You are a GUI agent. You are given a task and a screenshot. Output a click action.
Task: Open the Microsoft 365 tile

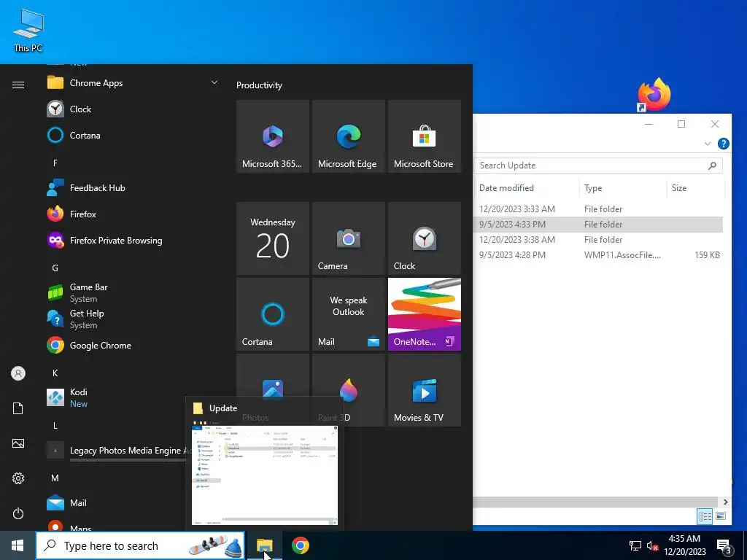[x=273, y=136]
